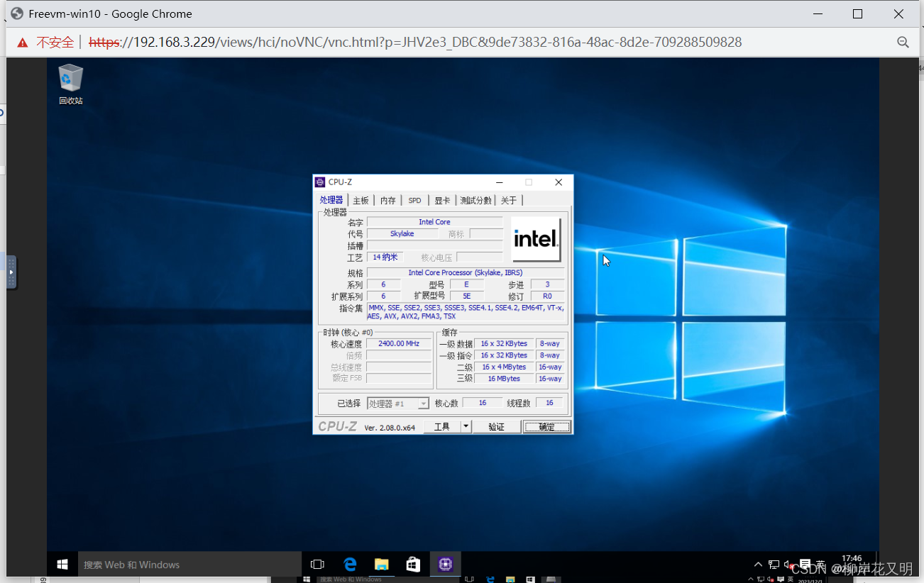Switch to the 测試分数 tab
Viewport: 924px width, 583px height.
click(x=475, y=200)
